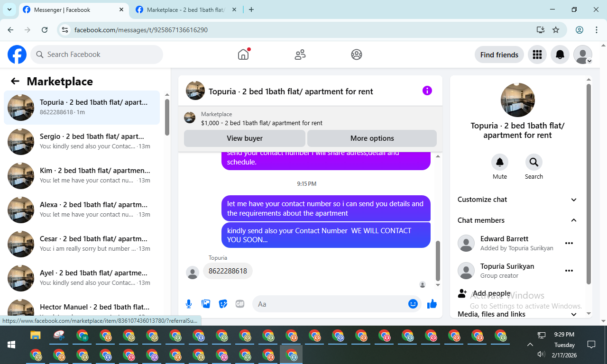
Task: Click the 8622288618 message bubble
Action: (228, 271)
